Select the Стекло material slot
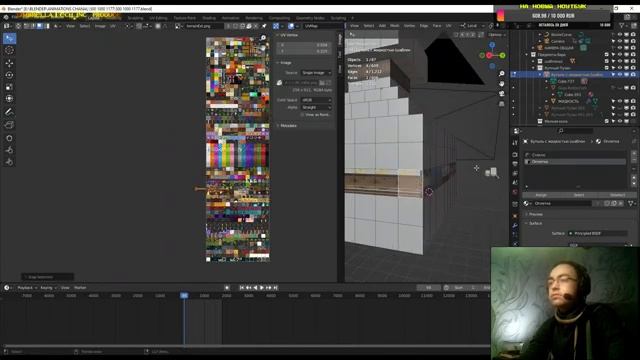Image resolution: width=640 pixels, height=360 pixels. [x=576, y=155]
